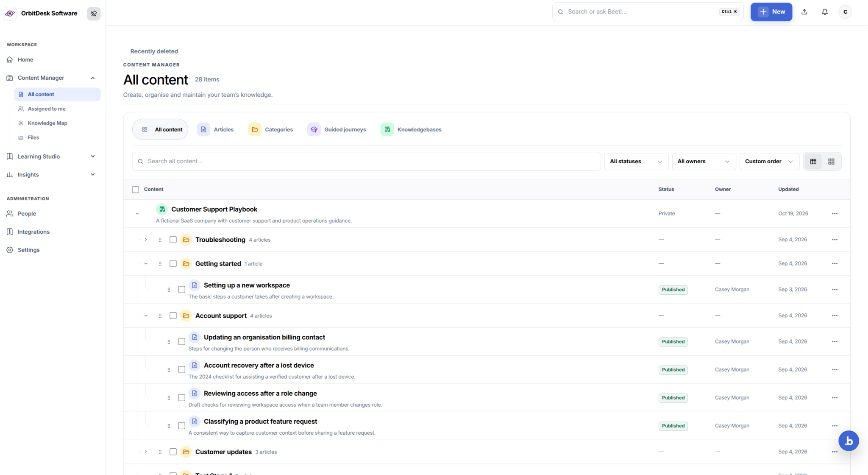Expand the Learning Studio sidebar section
Viewport: 868px width, 475px height.
tap(93, 156)
